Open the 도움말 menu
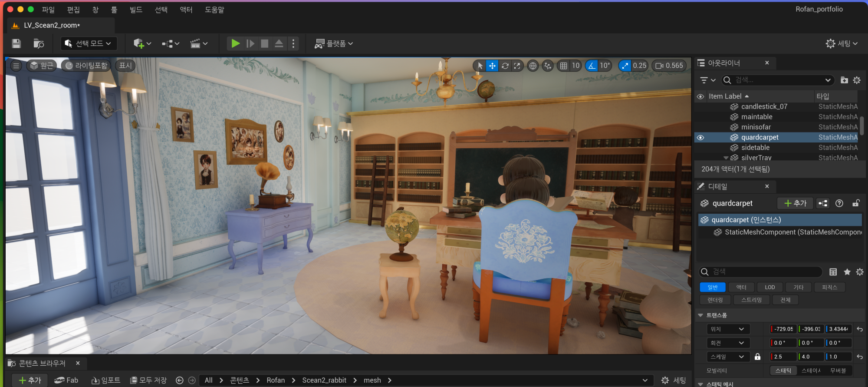 (214, 10)
